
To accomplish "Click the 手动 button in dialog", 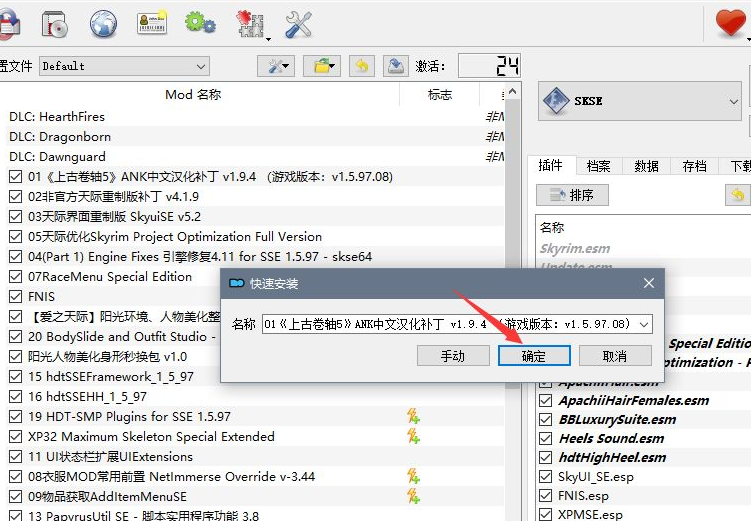I will [x=453, y=356].
